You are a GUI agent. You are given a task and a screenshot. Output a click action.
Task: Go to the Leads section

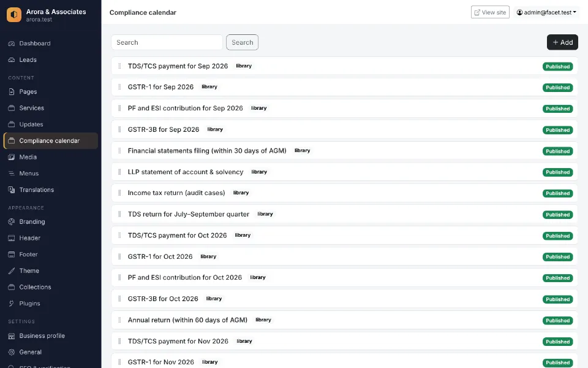click(x=51, y=59)
